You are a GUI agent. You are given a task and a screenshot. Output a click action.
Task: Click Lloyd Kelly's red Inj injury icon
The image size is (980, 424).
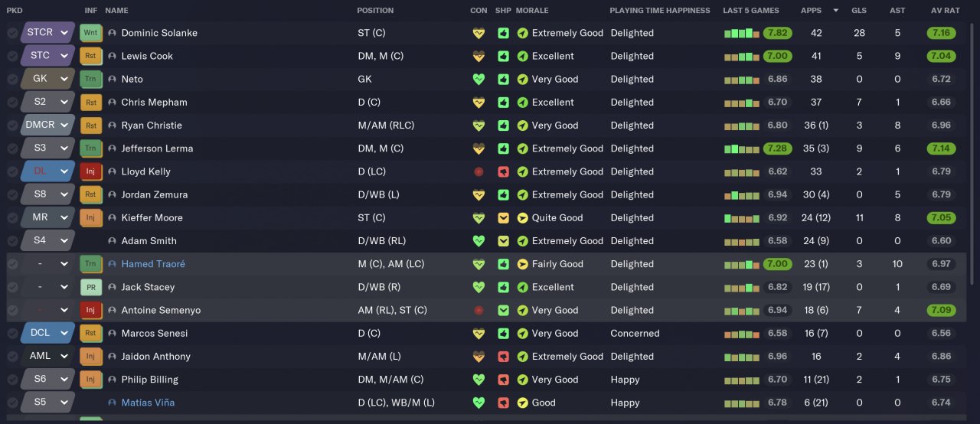(x=90, y=171)
